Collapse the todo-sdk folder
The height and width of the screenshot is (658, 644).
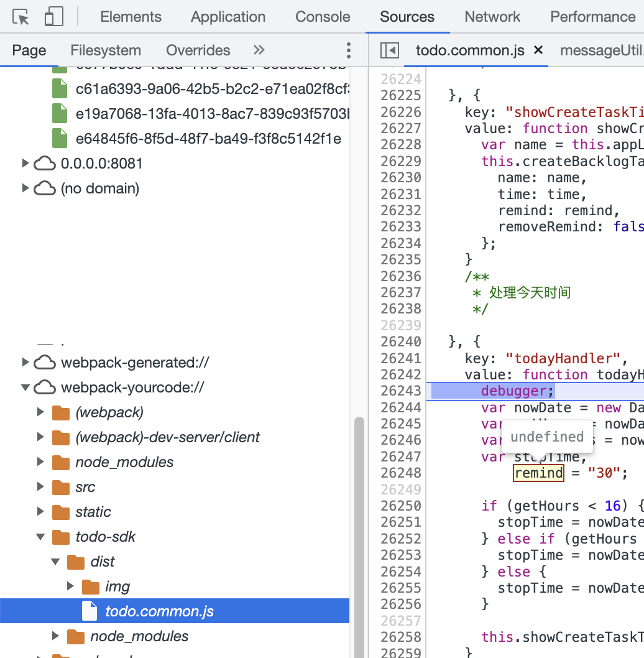40,537
